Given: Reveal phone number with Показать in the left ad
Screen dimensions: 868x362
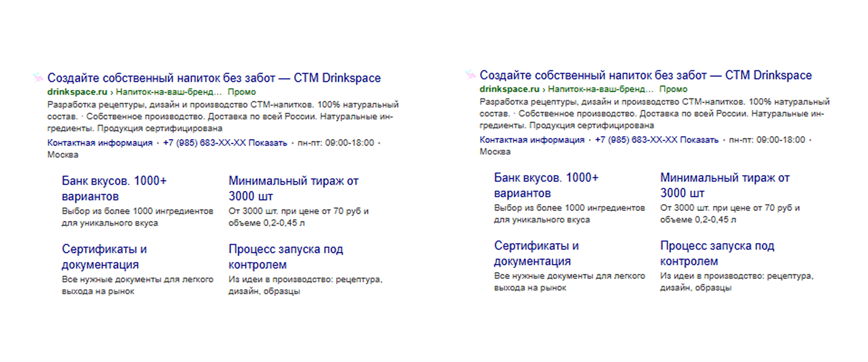Looking at the screenshot, I should coord(268,143).
